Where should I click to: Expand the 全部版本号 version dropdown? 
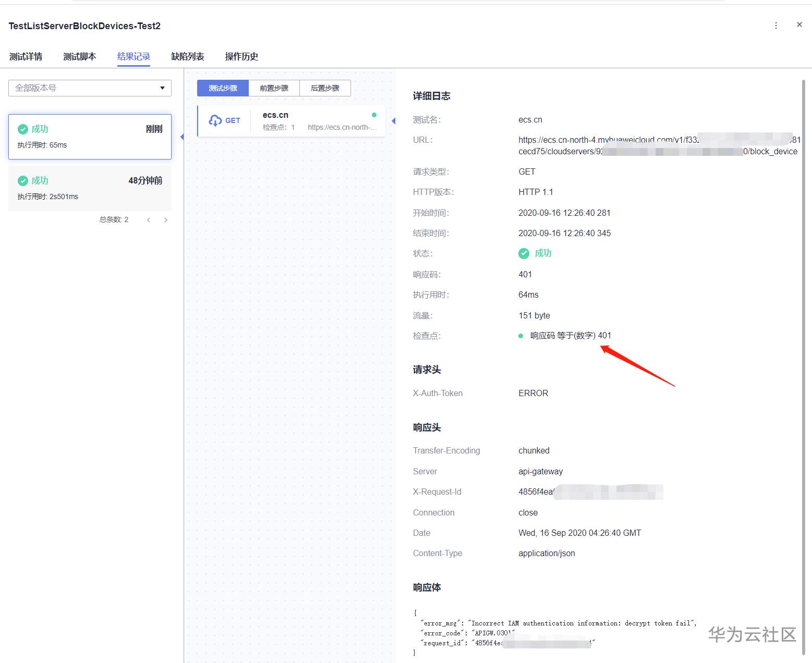pos(90,88)
